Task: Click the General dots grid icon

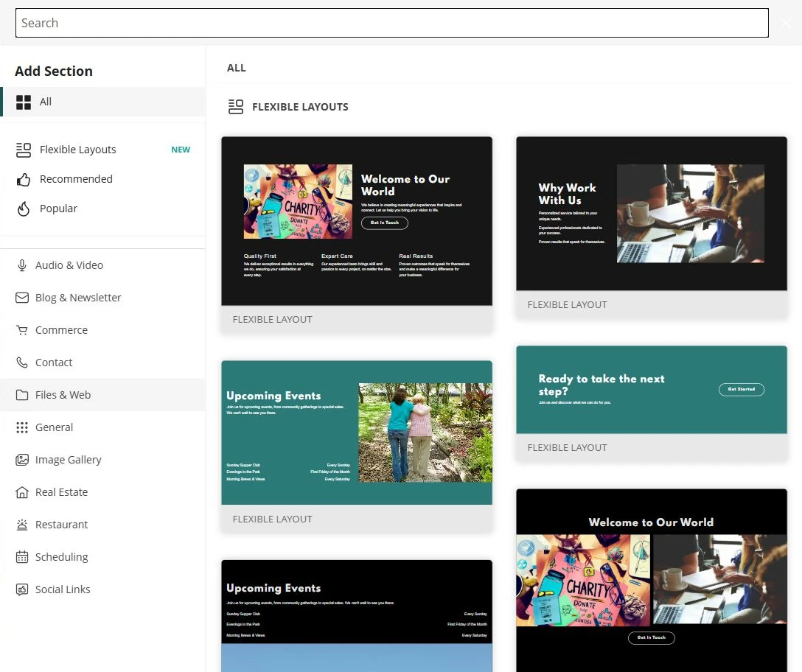Action: pos(22,427)
